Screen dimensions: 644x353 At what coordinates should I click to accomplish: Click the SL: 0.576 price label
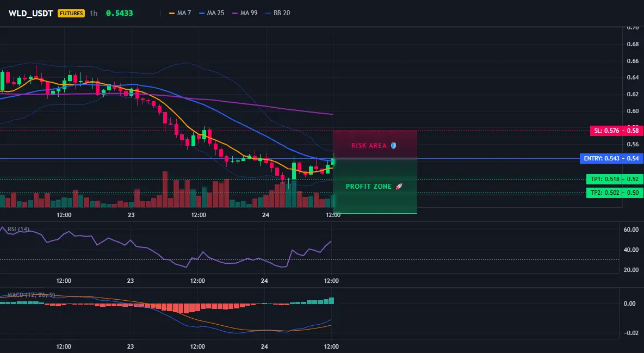[606, 131]
